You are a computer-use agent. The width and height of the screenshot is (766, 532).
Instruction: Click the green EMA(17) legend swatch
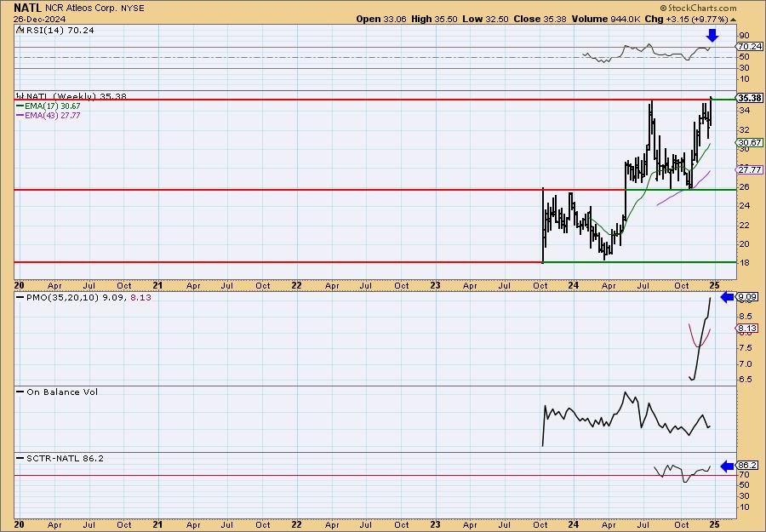pyautogui.click(x=20, y=106)
